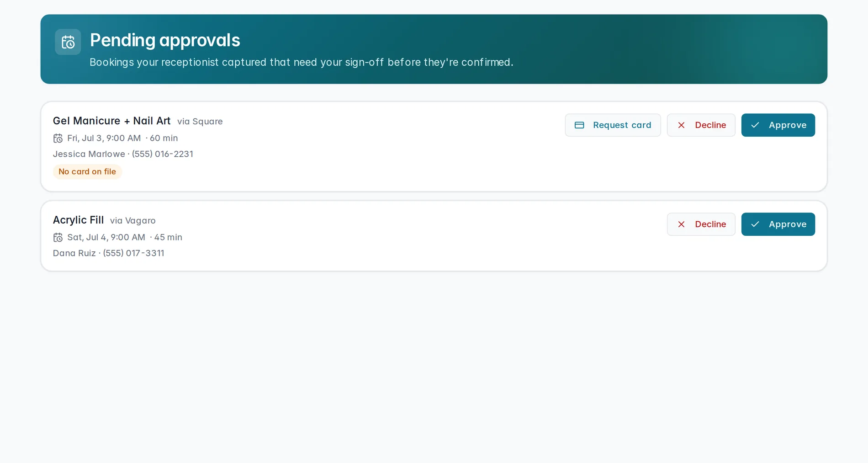Click the '45 min' duration text

pos(168,237)
